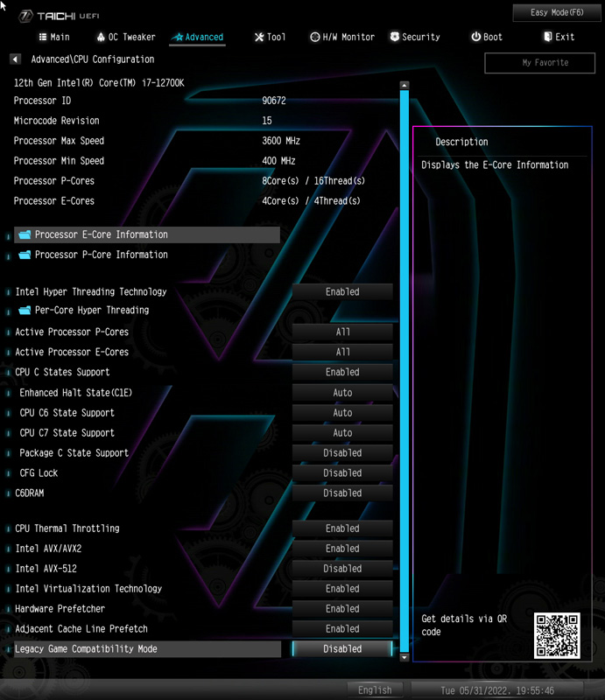Open the Main tab

tap(54, 37)
